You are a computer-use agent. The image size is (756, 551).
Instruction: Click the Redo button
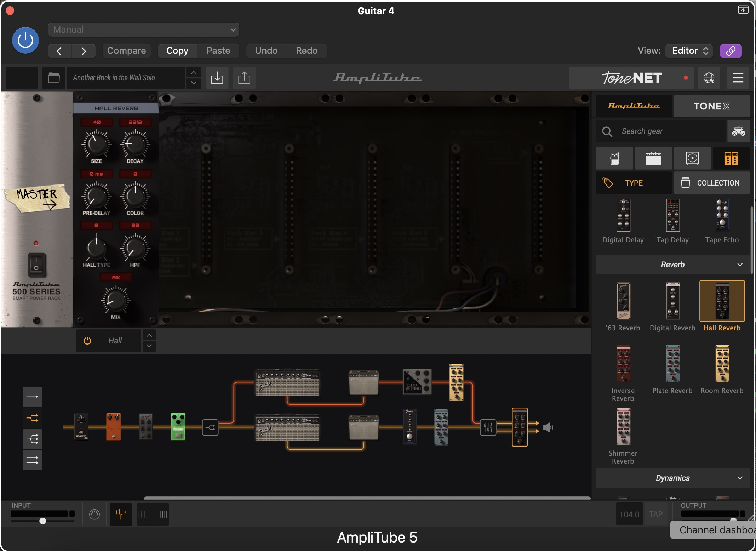[307, 51]
